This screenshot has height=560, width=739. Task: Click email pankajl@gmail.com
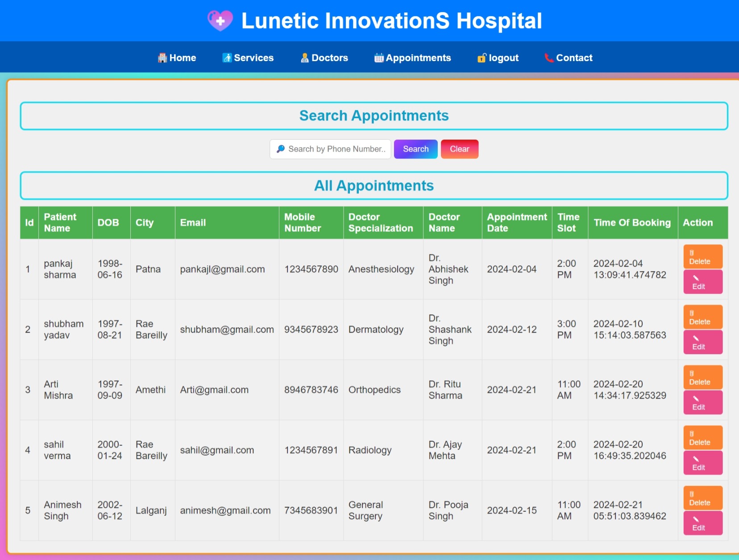(222, 269)
